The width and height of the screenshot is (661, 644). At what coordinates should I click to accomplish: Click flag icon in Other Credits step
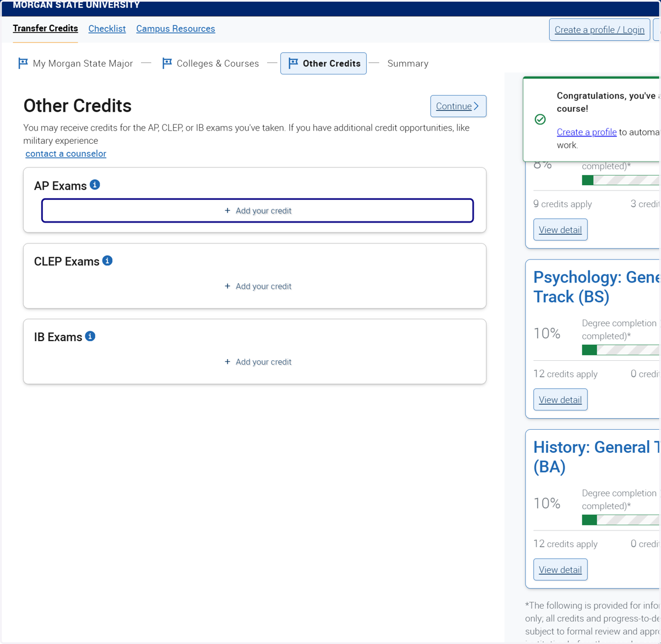tap(293, 63)
